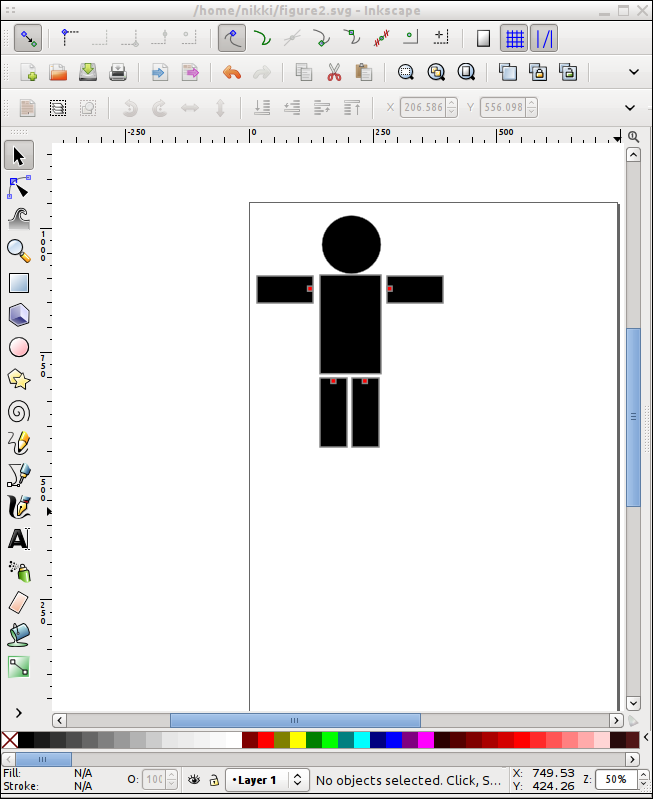Select the Spiral tool

click(x=19, y=412)
